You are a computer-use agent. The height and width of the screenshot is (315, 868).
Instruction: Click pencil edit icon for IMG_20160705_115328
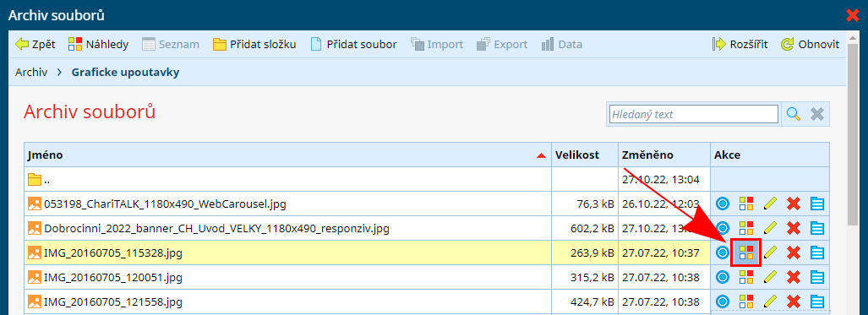pyautogui.click(x=769, y=253)
